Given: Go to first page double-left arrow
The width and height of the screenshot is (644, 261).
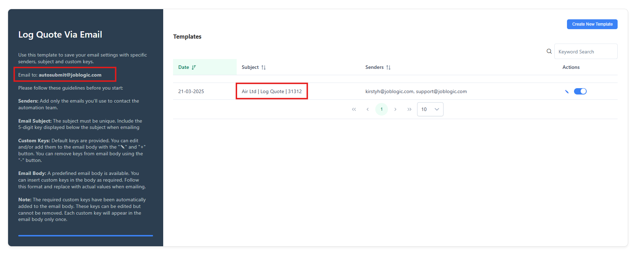Looking at the screenshot, I should pos(354,109).
